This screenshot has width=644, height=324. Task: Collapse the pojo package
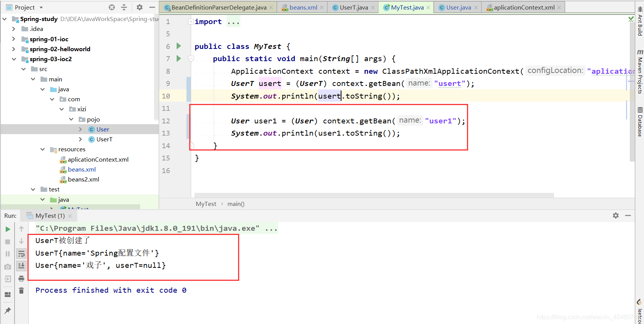[x=71, y=119]
